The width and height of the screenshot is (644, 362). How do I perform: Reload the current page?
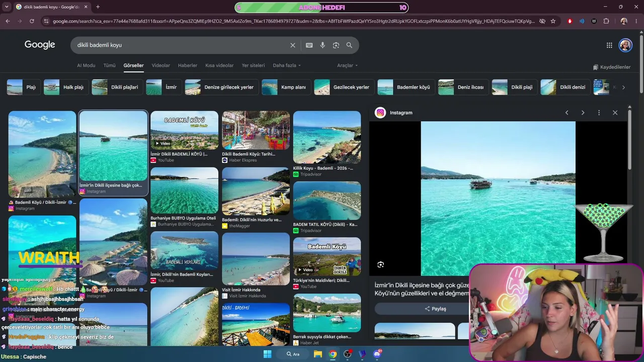point(32,21)
